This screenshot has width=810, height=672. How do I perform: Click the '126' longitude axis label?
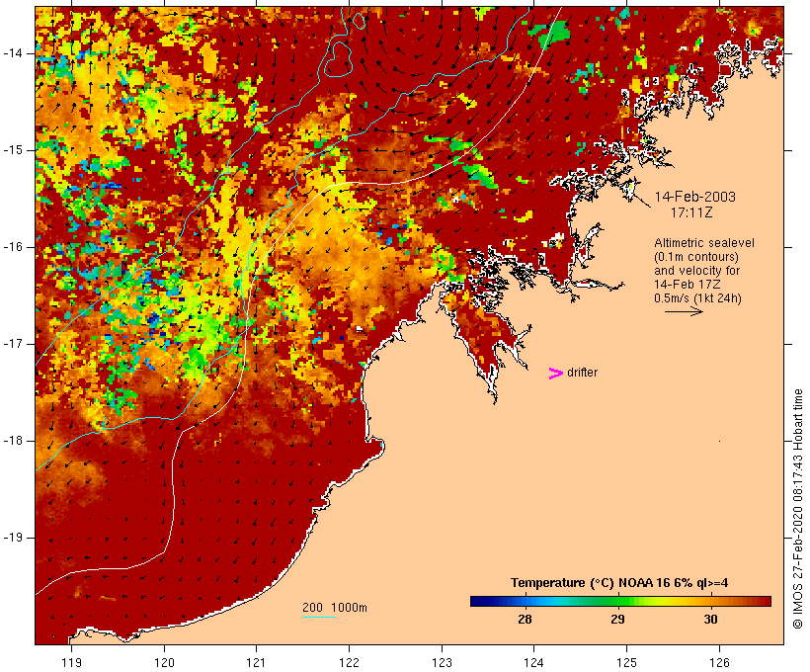click(719, 662)
